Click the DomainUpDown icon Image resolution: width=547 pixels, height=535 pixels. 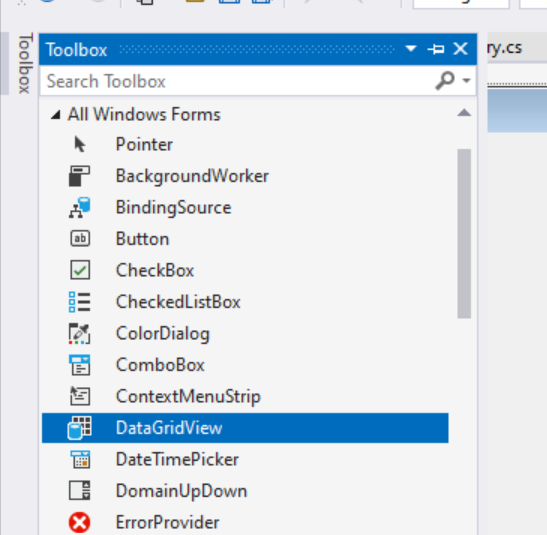coord(80,490)
